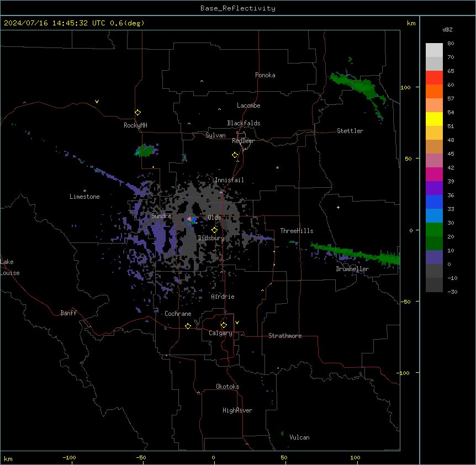Select the Didsbury label

tap(211, 238)
